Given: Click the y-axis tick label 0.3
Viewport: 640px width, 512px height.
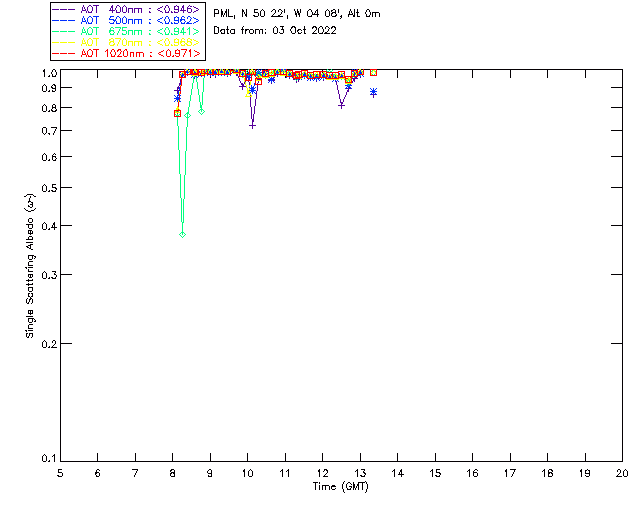Looking at the screenshot, I should click(x=49, y=275).
